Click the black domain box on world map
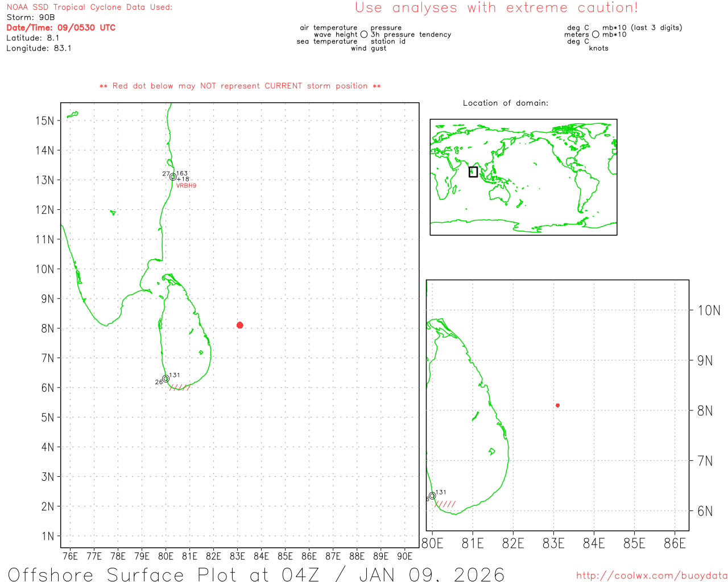 473,172
